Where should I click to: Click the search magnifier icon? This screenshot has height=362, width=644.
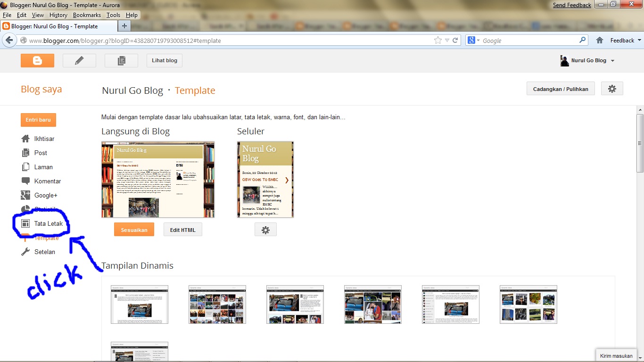583,41
